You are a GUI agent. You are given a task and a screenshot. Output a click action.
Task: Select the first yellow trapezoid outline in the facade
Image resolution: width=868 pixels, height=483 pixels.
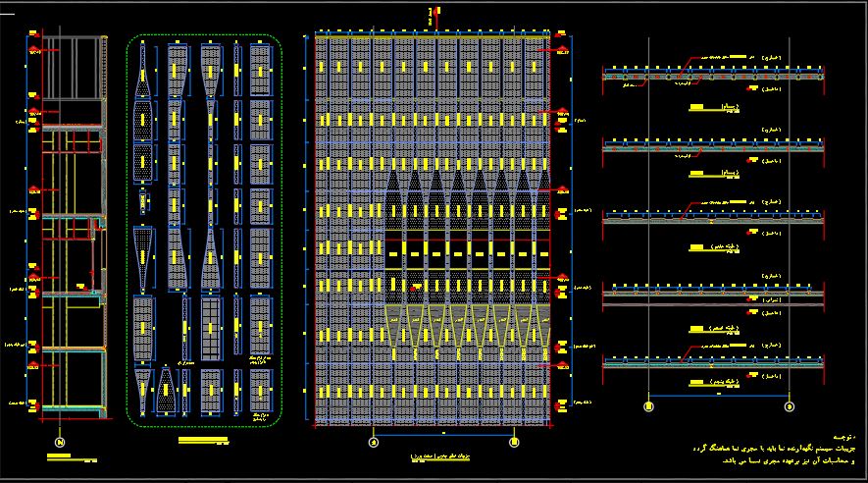[x=393, y=326]
